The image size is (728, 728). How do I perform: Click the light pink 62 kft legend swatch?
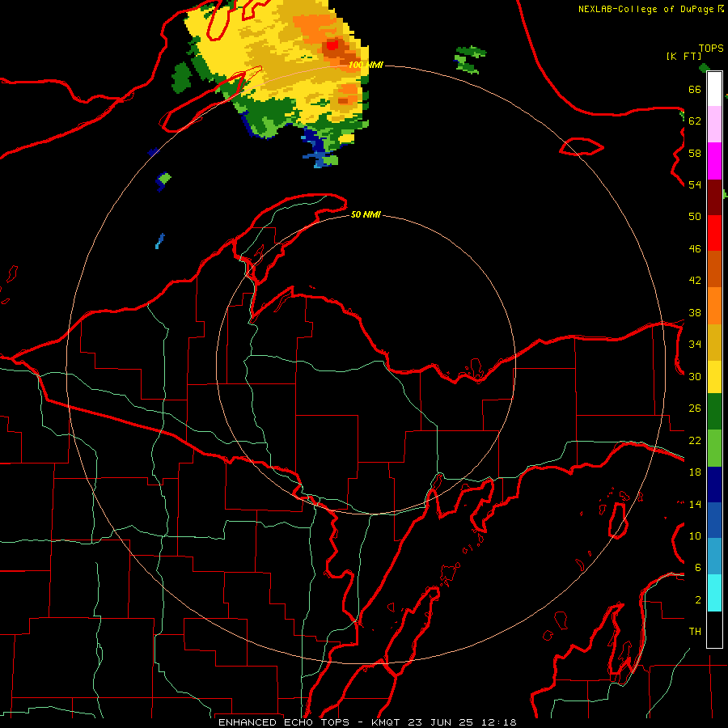pyautogui.click(x=714, y=124)
